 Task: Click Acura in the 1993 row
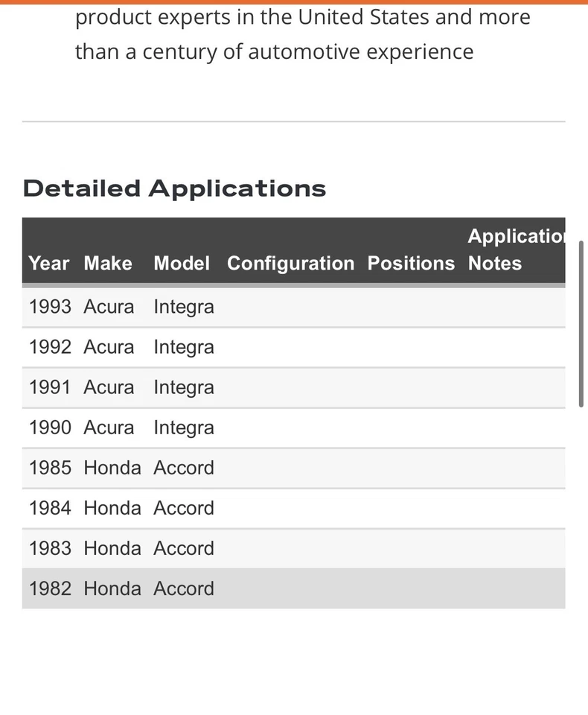(x=109, y=307)
